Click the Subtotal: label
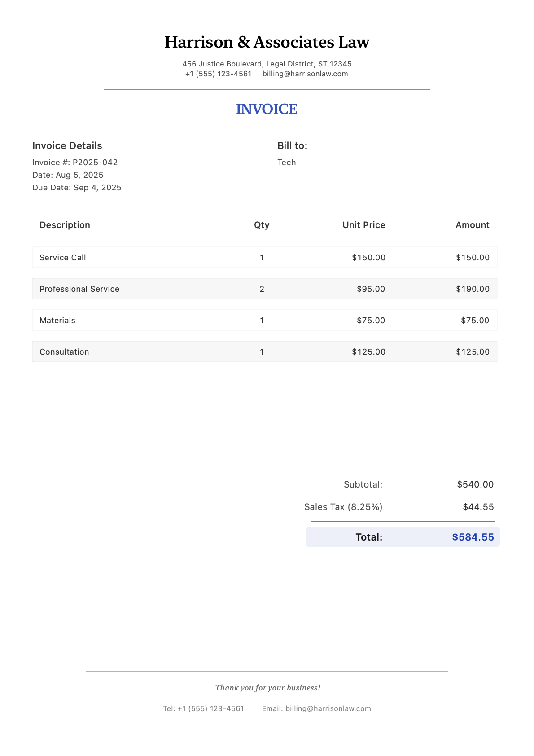Screen dimensions: 534x756 [363, 484]
